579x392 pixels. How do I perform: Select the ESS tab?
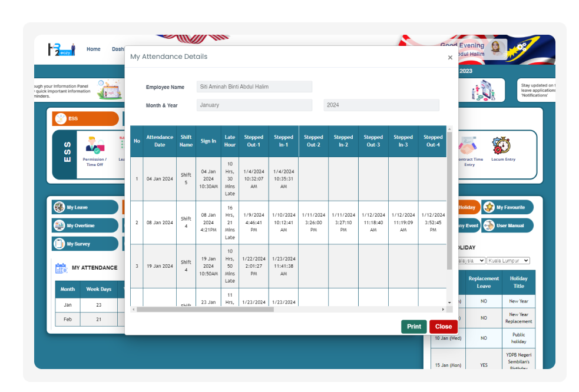(85, 118)
